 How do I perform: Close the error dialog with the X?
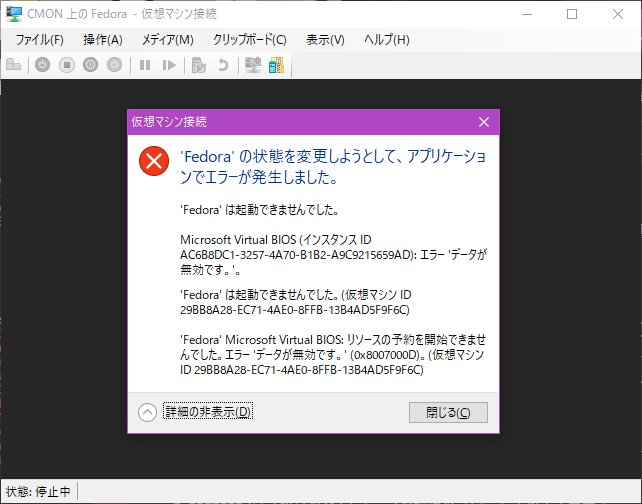[x=484, y=122]
